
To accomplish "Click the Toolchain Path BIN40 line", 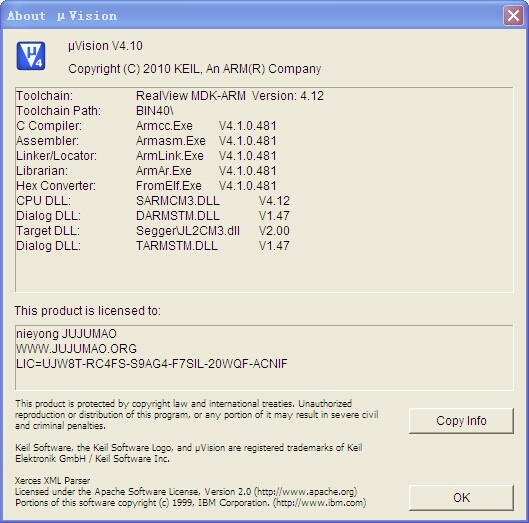I will [x=94, y=111].
